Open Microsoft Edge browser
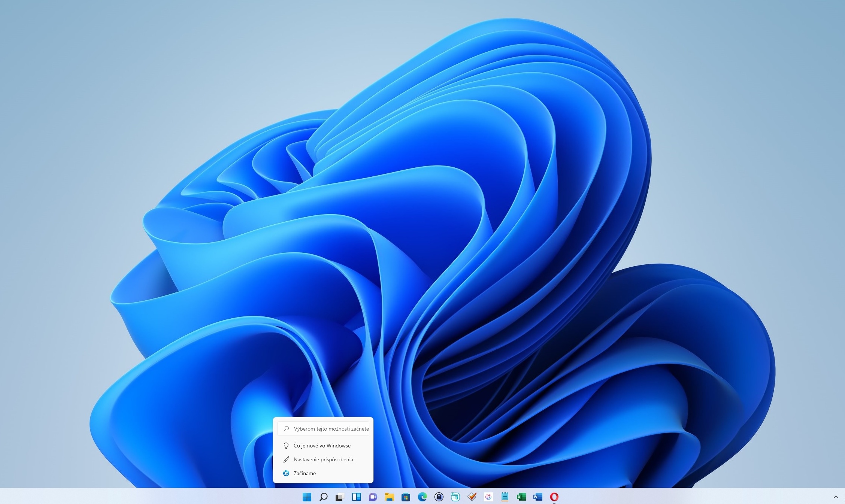 coord(422,497)
